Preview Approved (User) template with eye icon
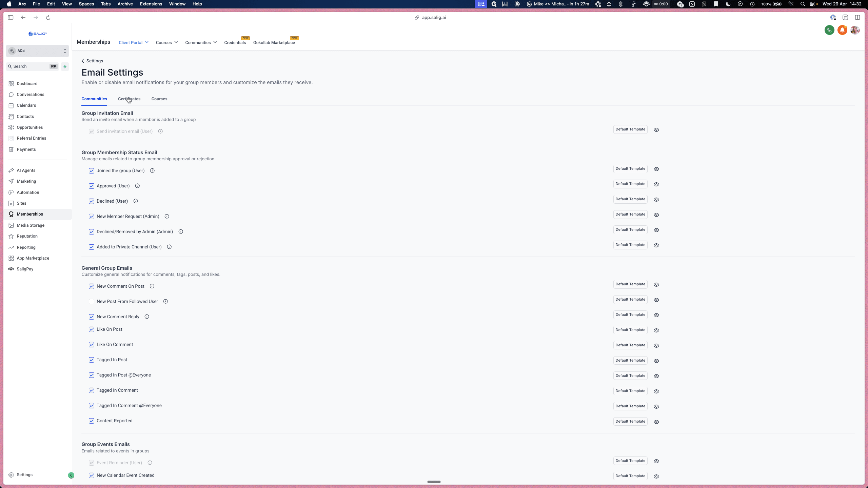 click(x=656, y=184)
